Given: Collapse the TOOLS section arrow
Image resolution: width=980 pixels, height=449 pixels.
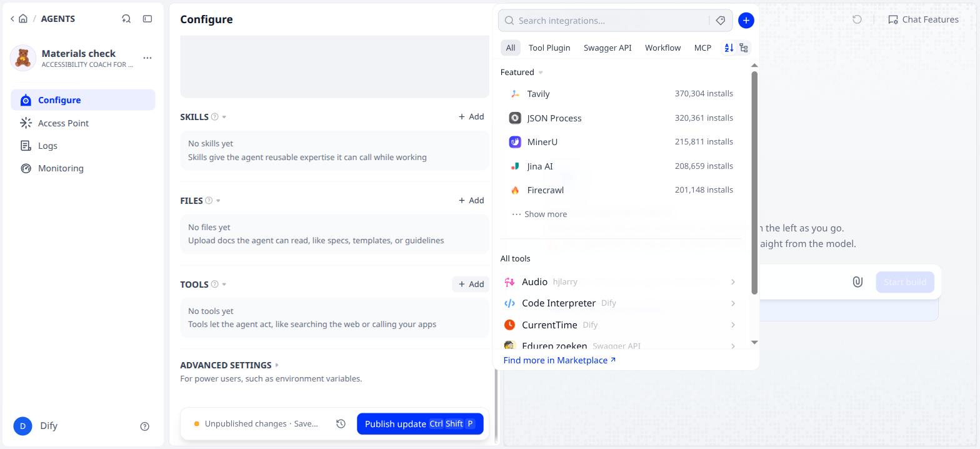Looking at the screenshot, I should tap(224, 285).
